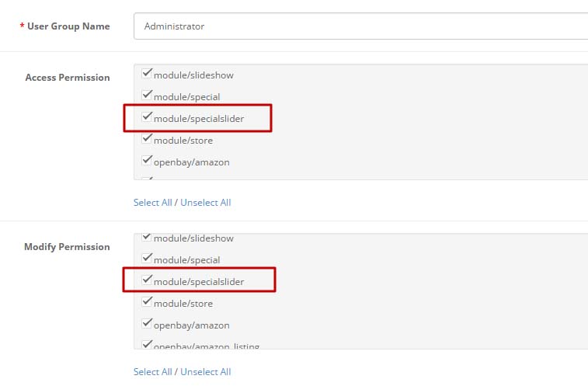Uncheck module/specialslider in Access Permission list

pyautogui.click(x=147, y=117)
